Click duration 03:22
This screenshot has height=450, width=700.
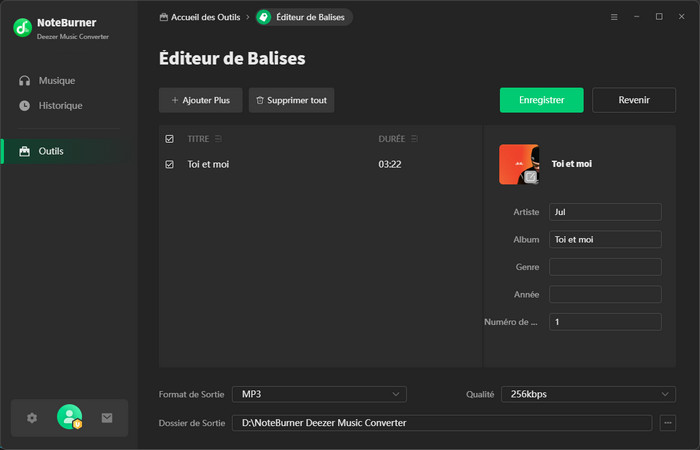click(x=390, y=164)
